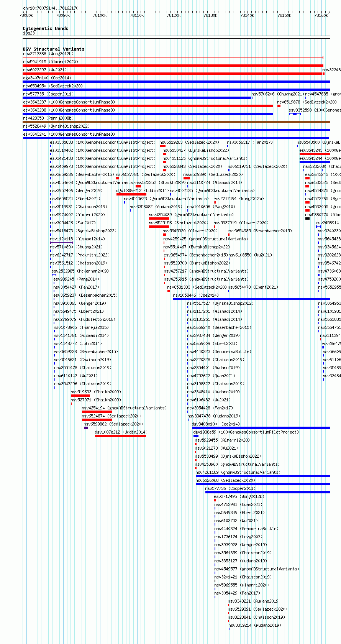Click nsv3056317 (Fan2017) label

250,142
